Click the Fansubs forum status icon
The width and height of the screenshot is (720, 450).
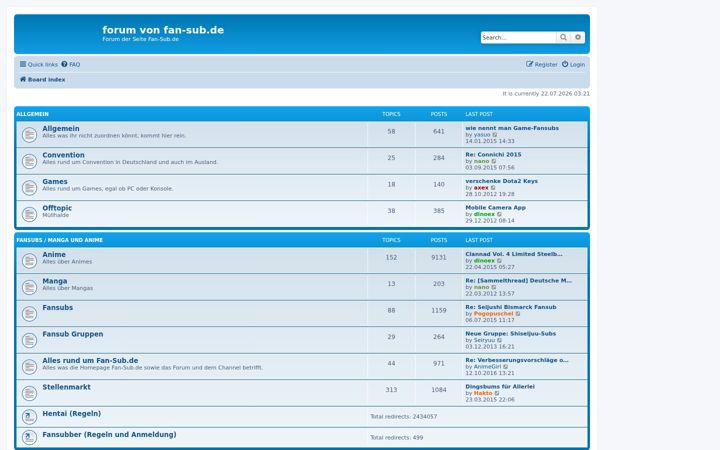pyautogui.click(x=29, y=314)
